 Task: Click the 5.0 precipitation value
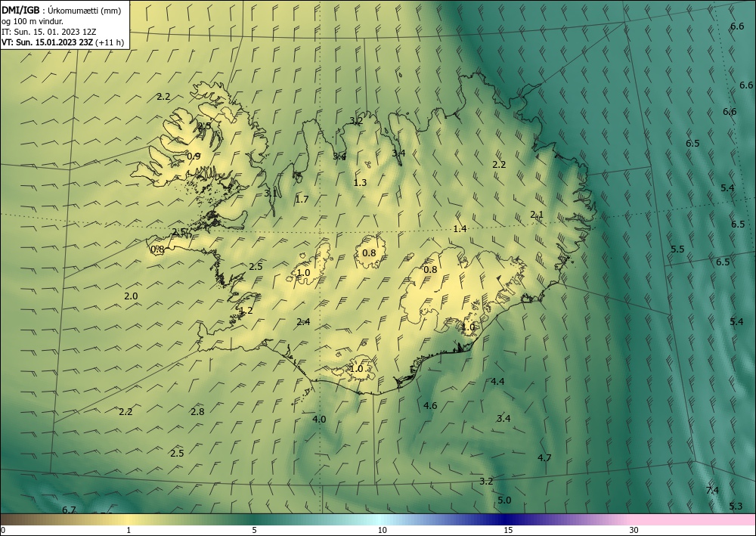pos(504,500)
